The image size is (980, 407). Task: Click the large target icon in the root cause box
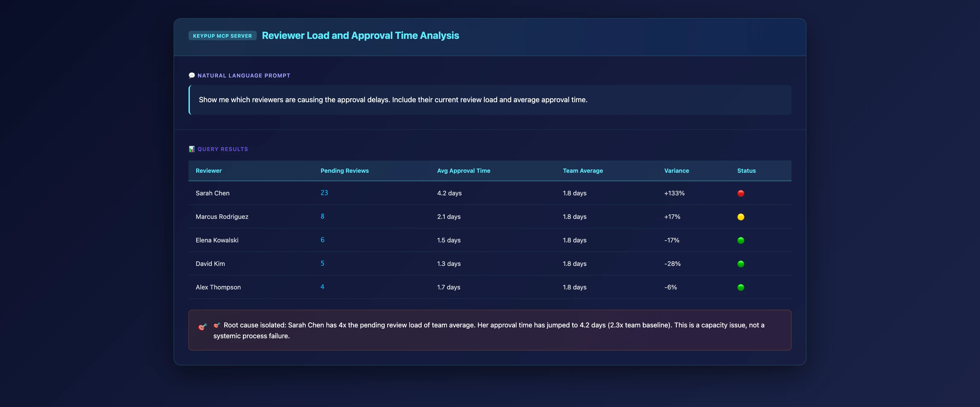(x=203, y=327)
